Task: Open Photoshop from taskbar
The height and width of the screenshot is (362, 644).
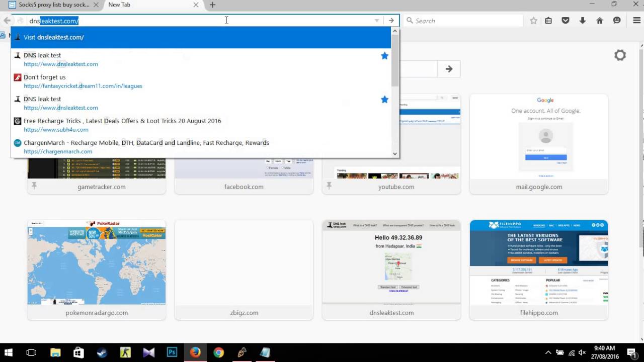Action: pos(172,352)
